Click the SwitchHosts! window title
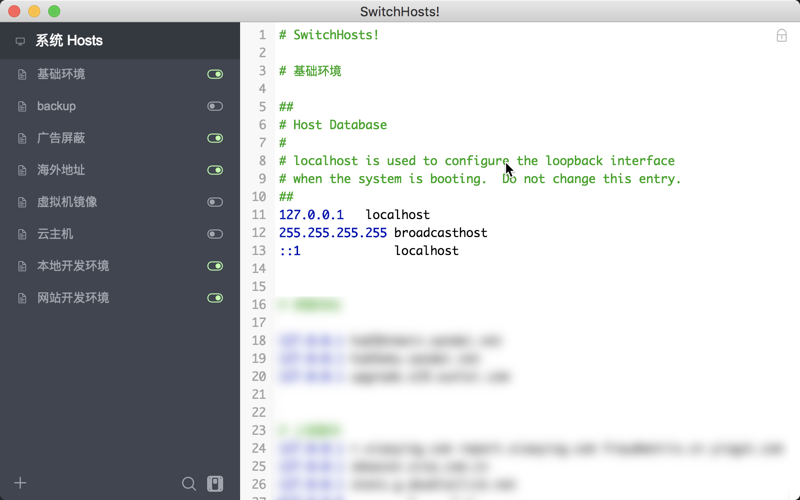 (399, 11)
